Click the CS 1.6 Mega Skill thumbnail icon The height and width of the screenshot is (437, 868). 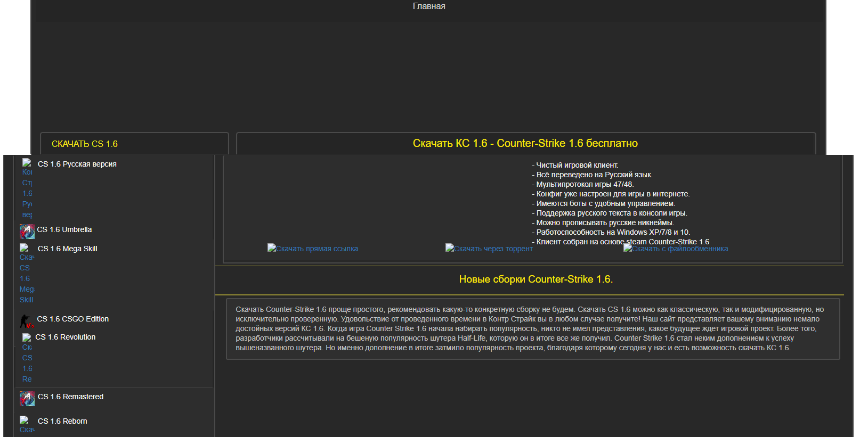(27, 274)
